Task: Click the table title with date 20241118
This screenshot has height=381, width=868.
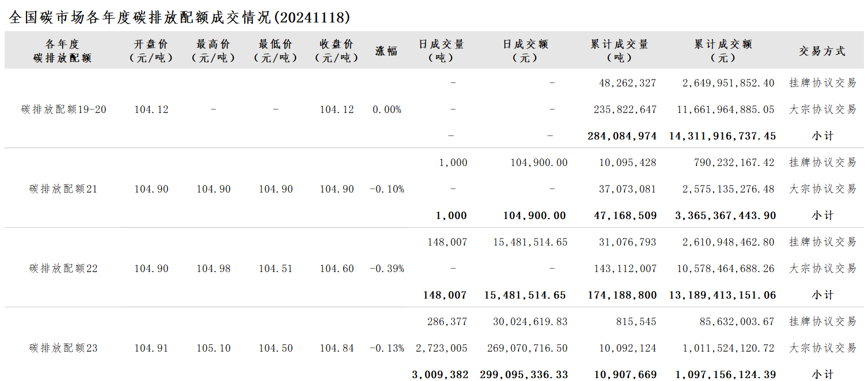Action: click(x=180, y=17)
